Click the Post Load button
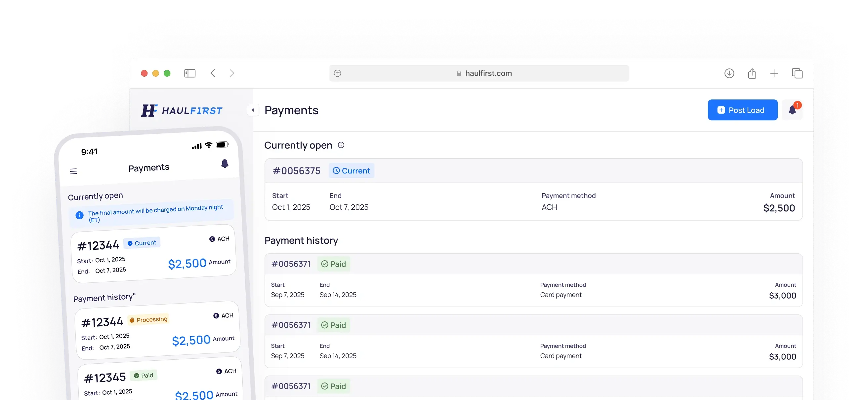Screen dimensions: 868x400 742,110
